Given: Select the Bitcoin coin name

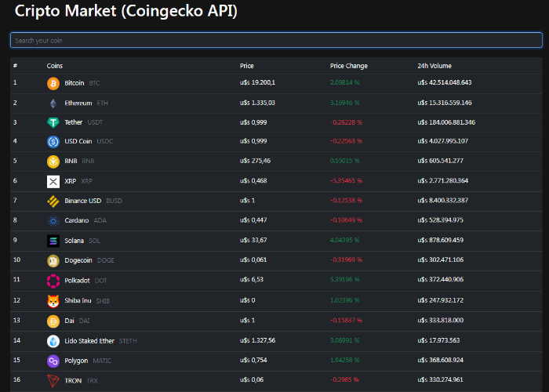Looking at the screenshot, I should pos(75,83).
